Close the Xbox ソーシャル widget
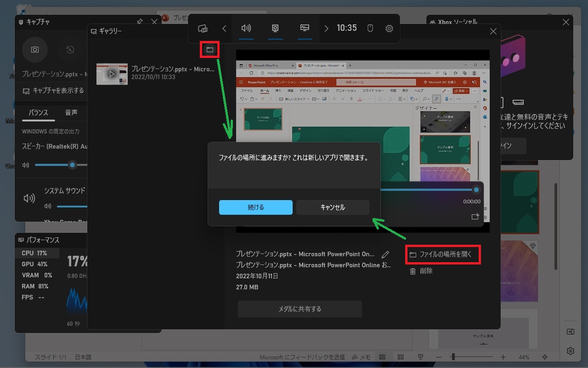Viewport: 588px width, 368px height. (x=566, y=22)
